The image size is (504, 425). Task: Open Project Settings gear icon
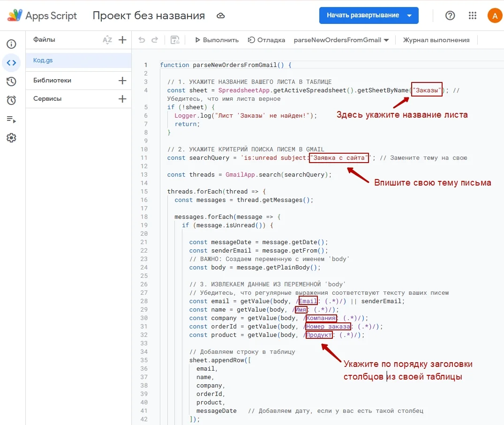click(x=11, y=138)
